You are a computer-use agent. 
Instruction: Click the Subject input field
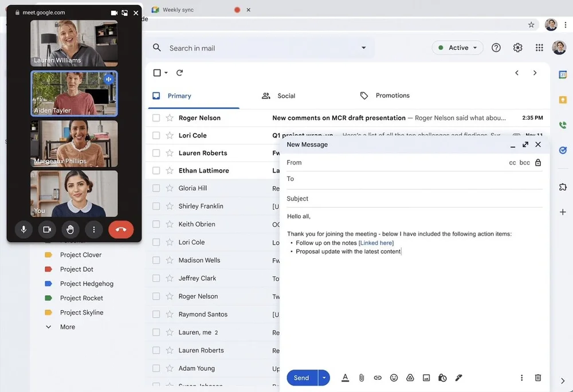click(401, 198)
